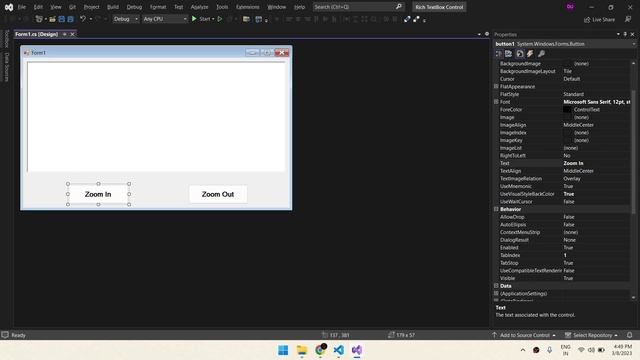Click the Save All toolbar icon
The height and width of the screenshot is (360, 640).
[71, 19]
